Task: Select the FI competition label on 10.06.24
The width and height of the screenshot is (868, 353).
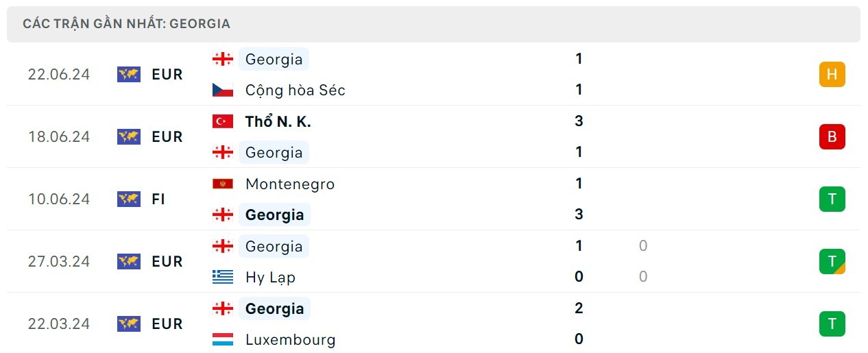Action: click(x=158, y=199)
